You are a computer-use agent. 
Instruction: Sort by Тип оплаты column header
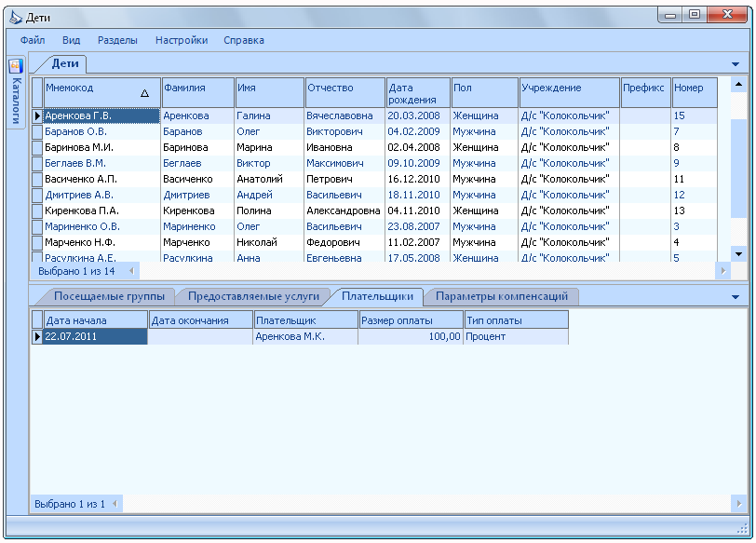pos(517,320)
